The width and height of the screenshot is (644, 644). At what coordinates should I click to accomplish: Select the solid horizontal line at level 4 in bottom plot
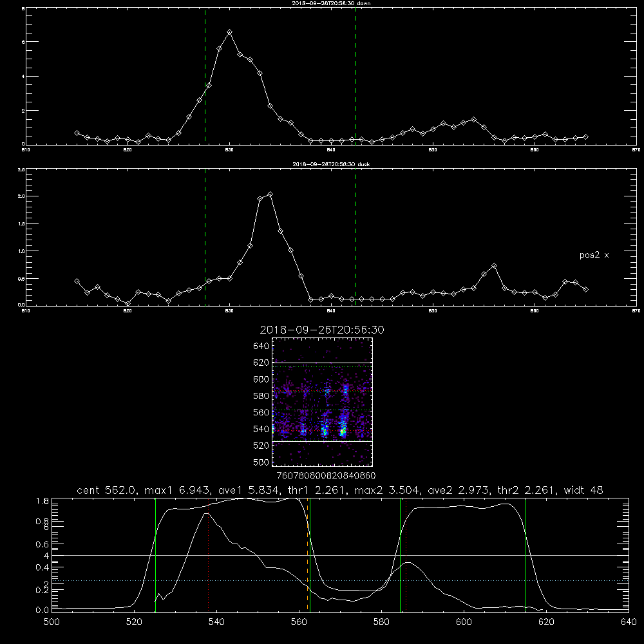pos(340,555)
